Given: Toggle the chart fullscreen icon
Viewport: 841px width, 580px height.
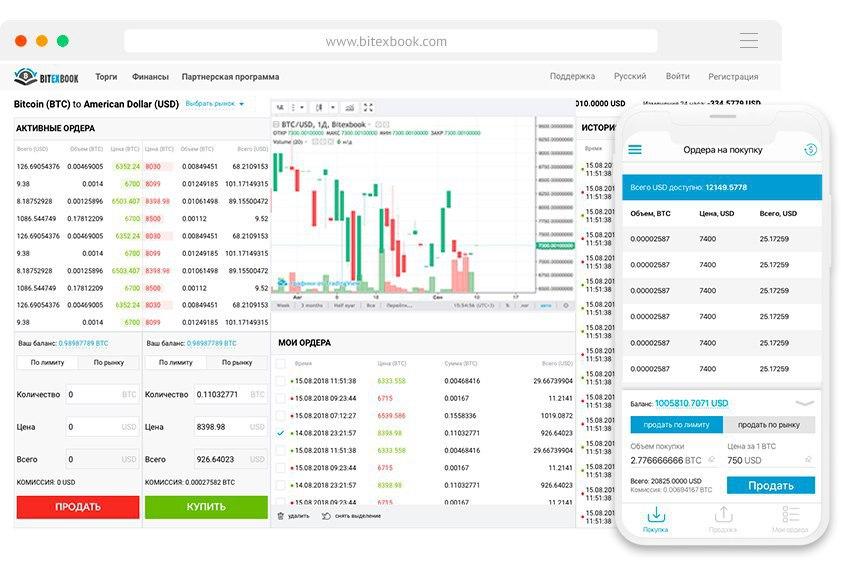Looking at the screenshot, I should (x=368, y=107).
